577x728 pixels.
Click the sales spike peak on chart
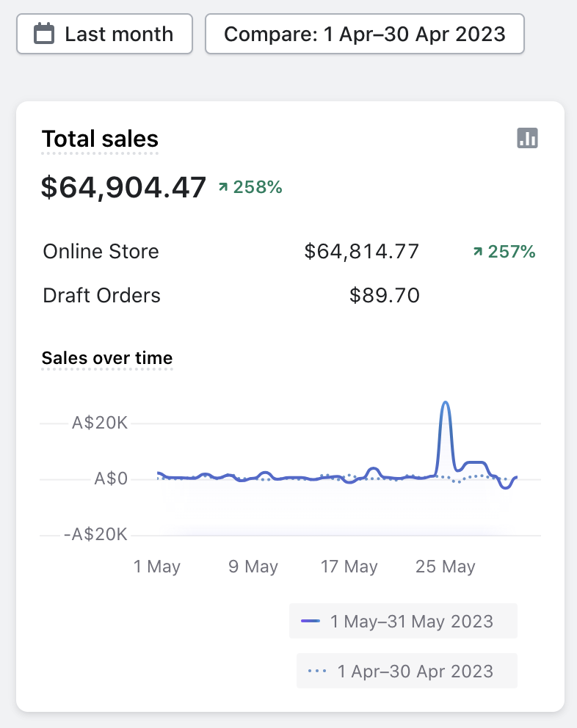click(x=445, y=403)
